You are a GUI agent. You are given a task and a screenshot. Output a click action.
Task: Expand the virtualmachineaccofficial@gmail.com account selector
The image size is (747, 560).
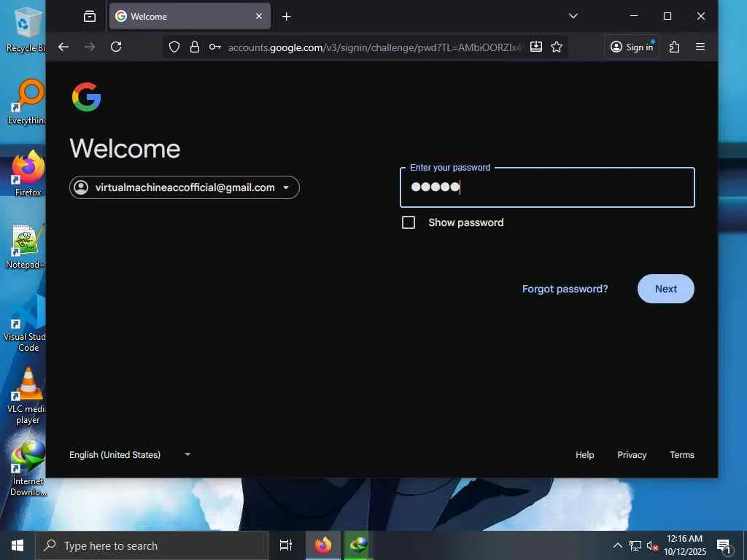tap(185, 187)
